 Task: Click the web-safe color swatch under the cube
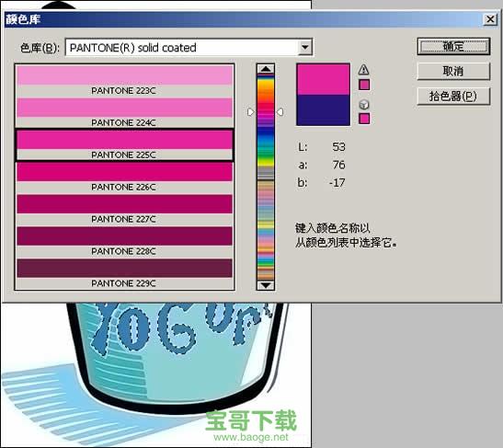364,119
